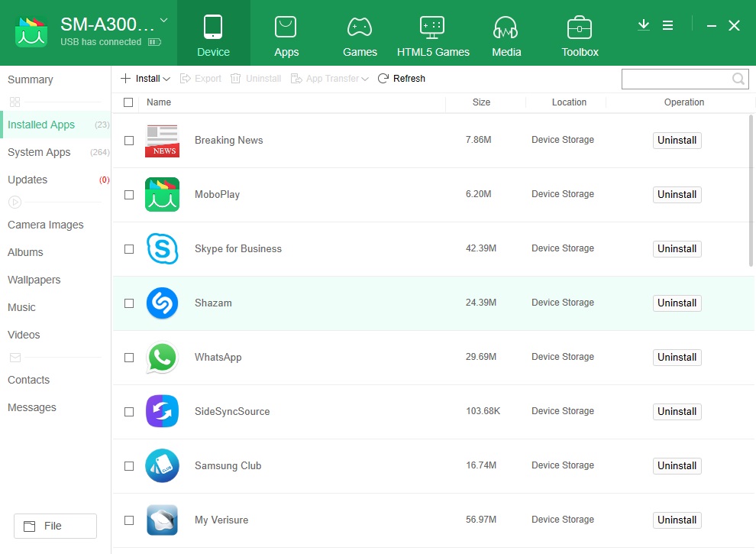Image resolution: width=756 pixels, height=554 pixels.
Task: Open the Games section
Action: pyautogui.click(x=360, y=27)
